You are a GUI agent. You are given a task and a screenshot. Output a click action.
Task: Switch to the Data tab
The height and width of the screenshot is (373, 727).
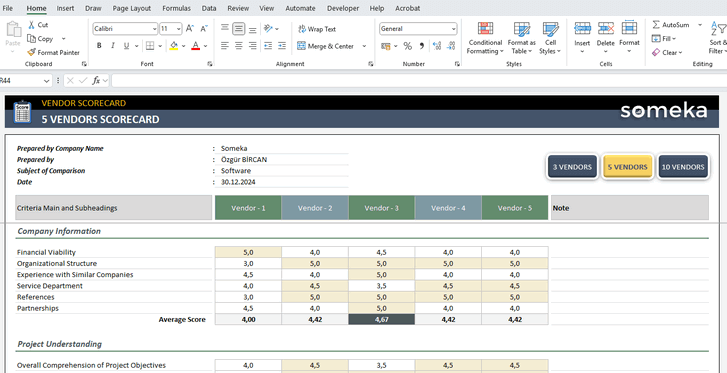(209, 8)
